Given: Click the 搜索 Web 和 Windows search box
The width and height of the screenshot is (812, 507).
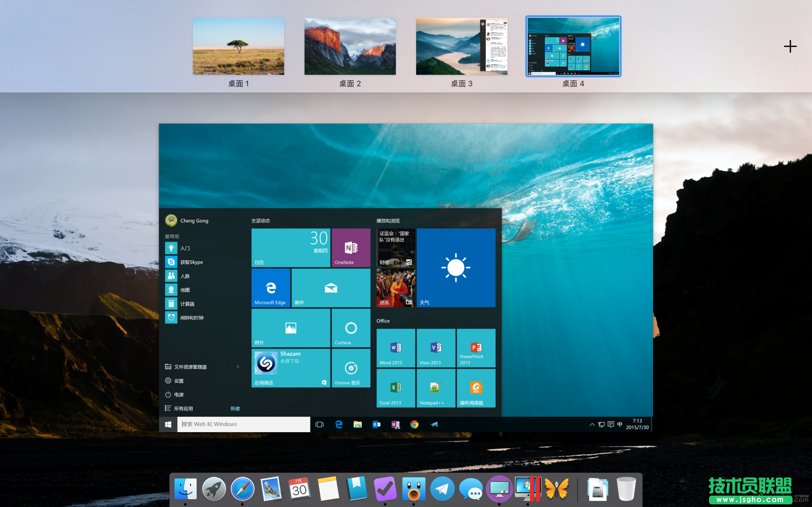Looking at the screenshot, I should coord(243,425).
